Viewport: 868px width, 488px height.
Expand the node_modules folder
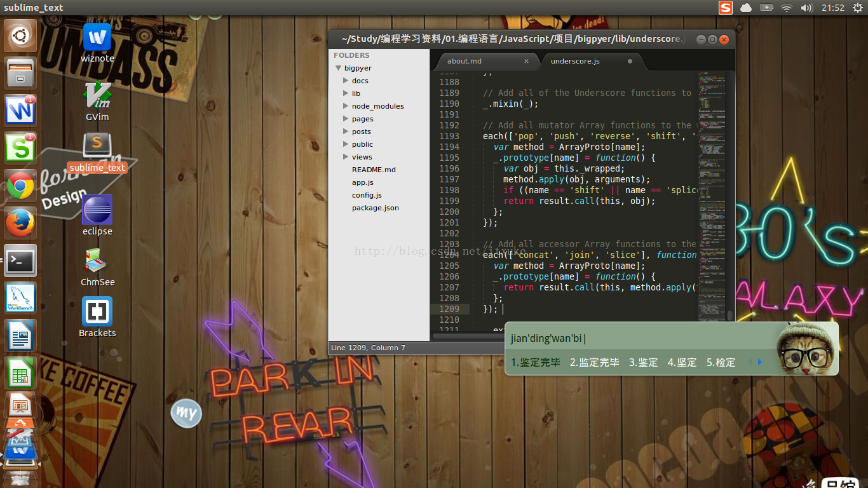point(346,106)
